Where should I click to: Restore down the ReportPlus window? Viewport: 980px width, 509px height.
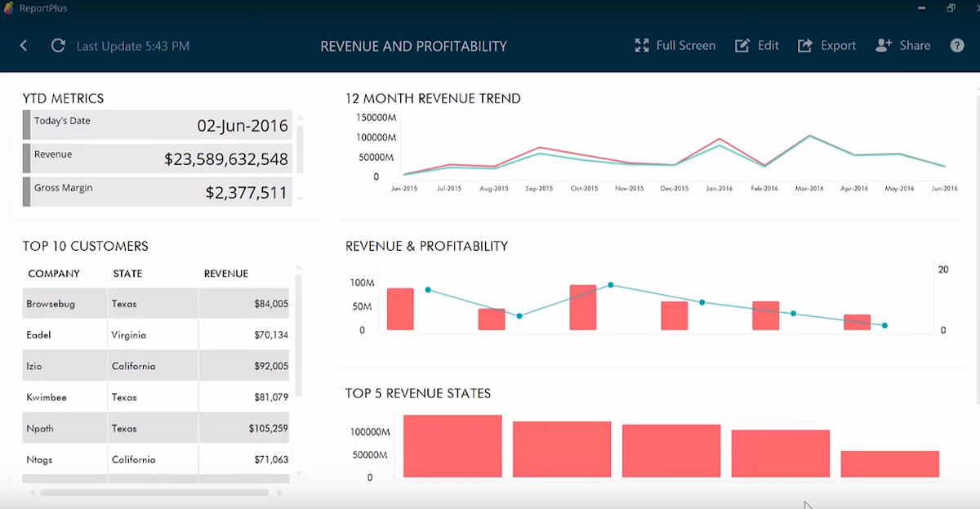coord(951,8)
